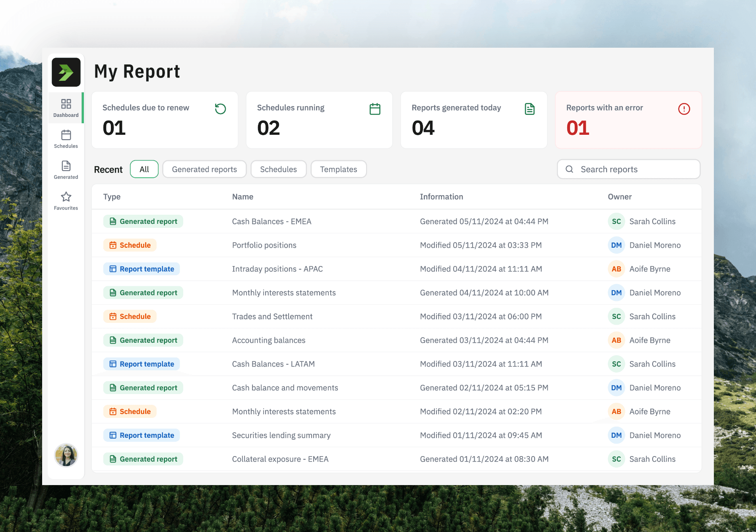Click Generated report badge for Collateral exposure - EMEA
756x532 pixels.
pyautogui.click(x=143, y=459)
